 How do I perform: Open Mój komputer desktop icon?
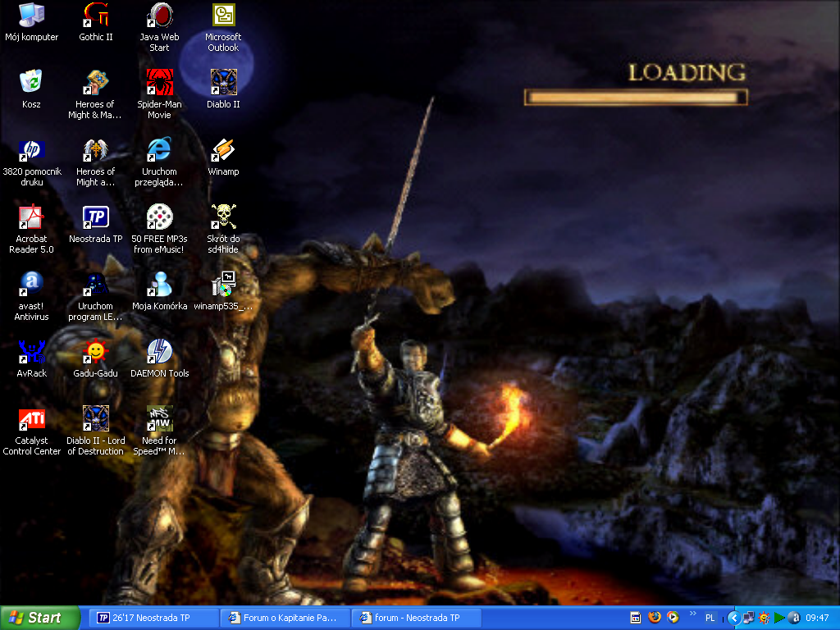coord(32,22)
